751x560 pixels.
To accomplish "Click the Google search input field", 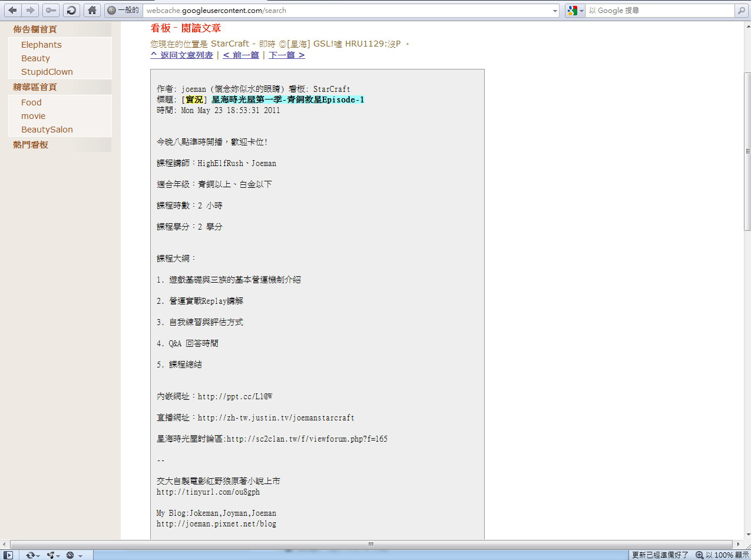I will pyautogui.click(x=660, y=11).
